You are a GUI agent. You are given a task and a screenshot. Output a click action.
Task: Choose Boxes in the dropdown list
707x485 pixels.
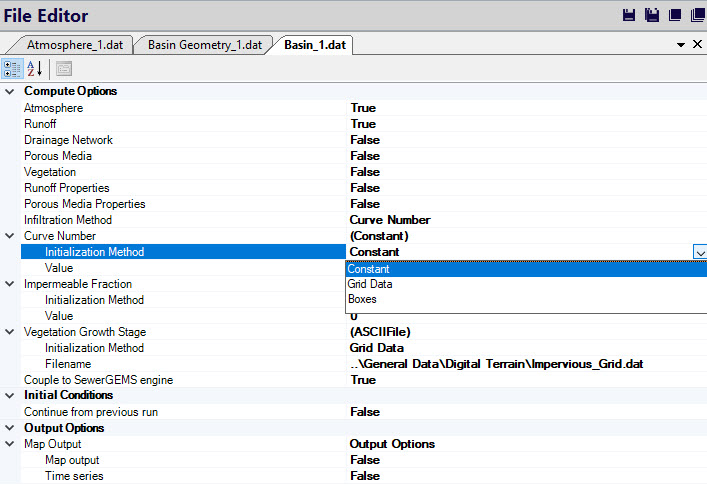tap(362, 299)
